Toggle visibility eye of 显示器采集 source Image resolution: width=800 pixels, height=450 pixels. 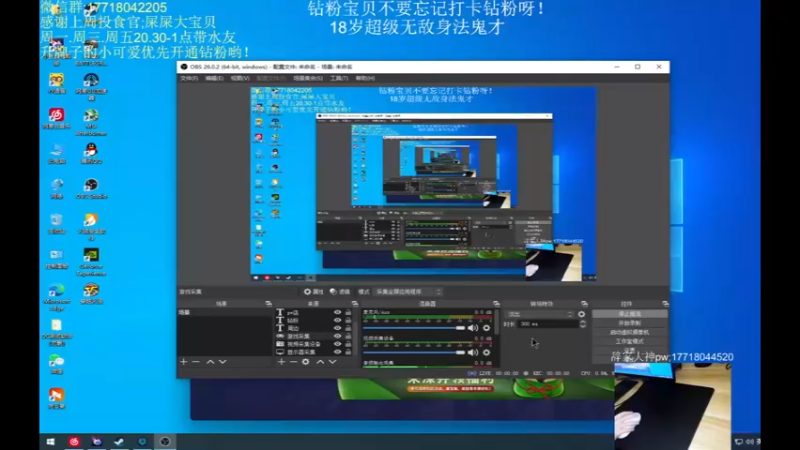coord(337,352)
